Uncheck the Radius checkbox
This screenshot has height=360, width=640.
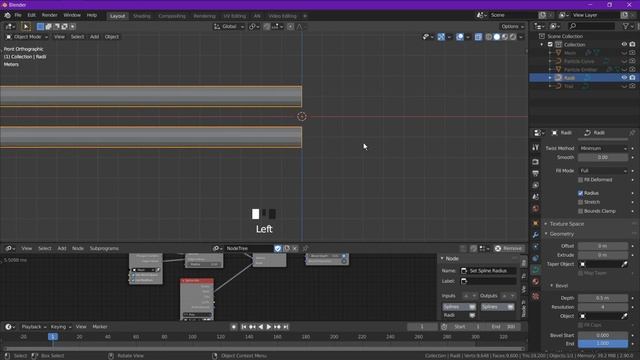pyautogui.click(x=580, y=193)
